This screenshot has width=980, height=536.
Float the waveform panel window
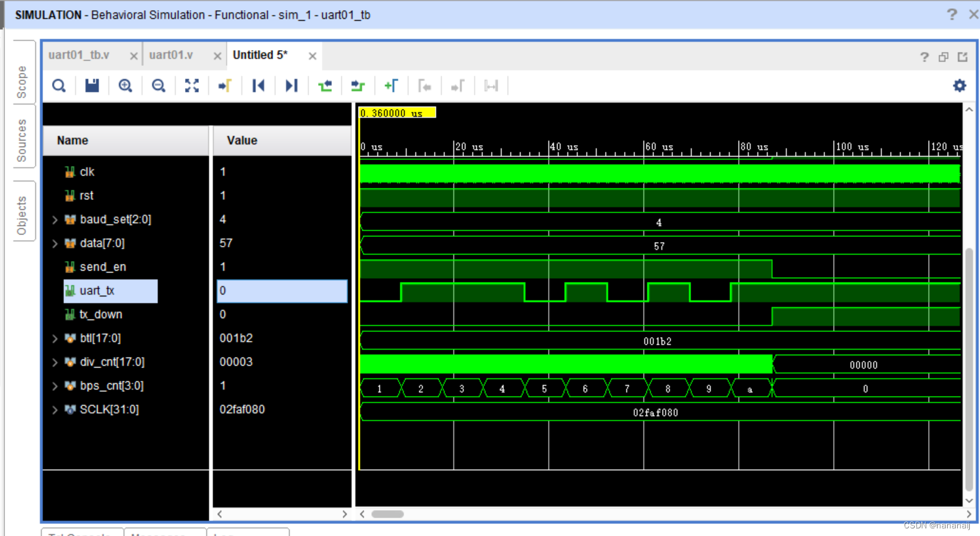click(943, 57)
